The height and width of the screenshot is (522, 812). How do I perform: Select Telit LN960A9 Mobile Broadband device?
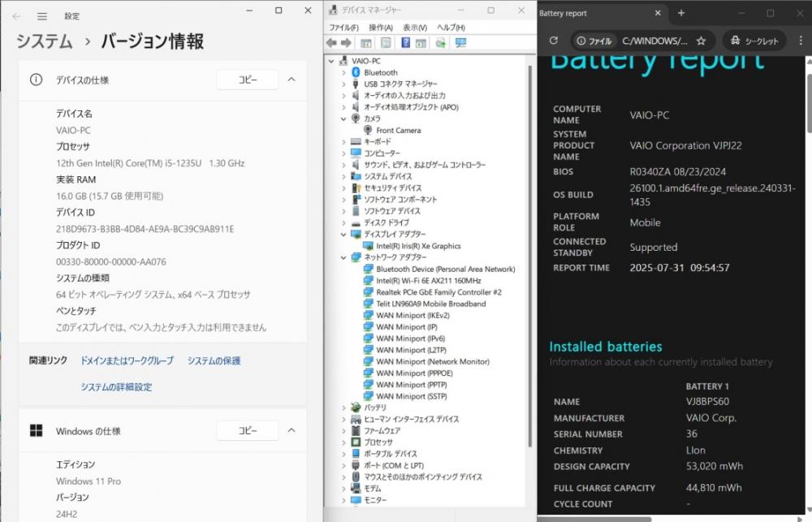click(431, 304)
